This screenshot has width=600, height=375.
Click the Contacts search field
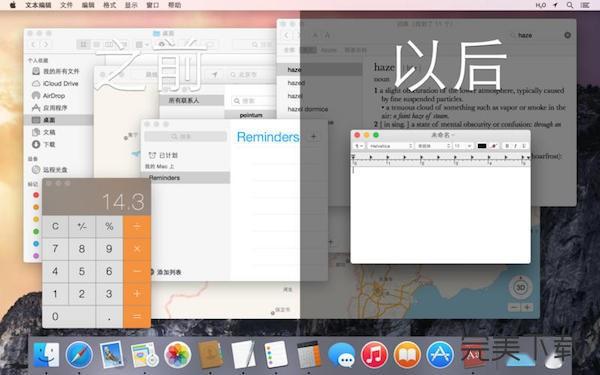253,101
